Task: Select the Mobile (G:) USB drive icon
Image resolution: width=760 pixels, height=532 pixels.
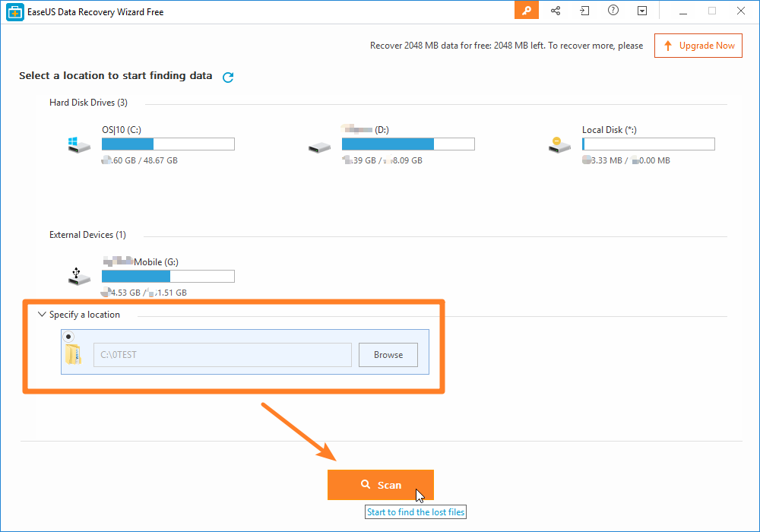Action: pyautogui.click(x=79, y=276)
